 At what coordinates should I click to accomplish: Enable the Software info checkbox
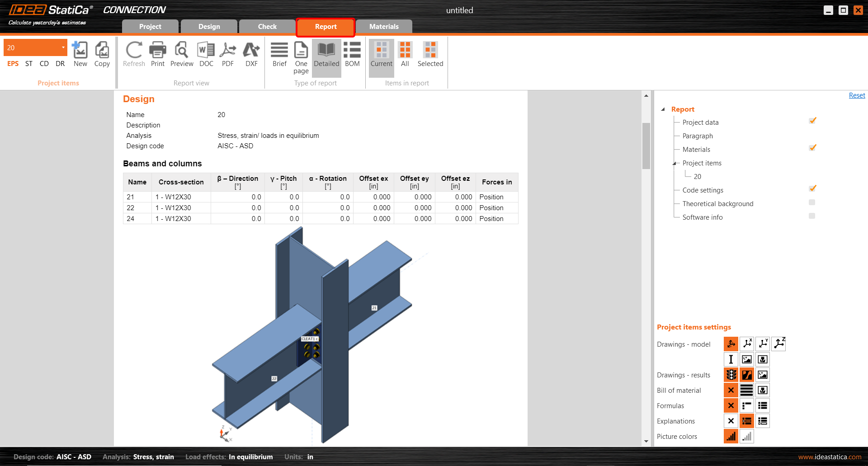(812, 216)
